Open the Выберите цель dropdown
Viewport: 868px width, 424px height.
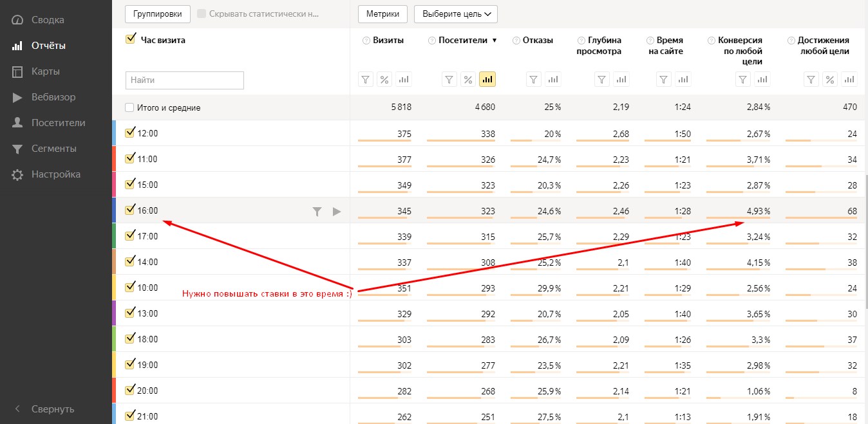click(456, 14)
